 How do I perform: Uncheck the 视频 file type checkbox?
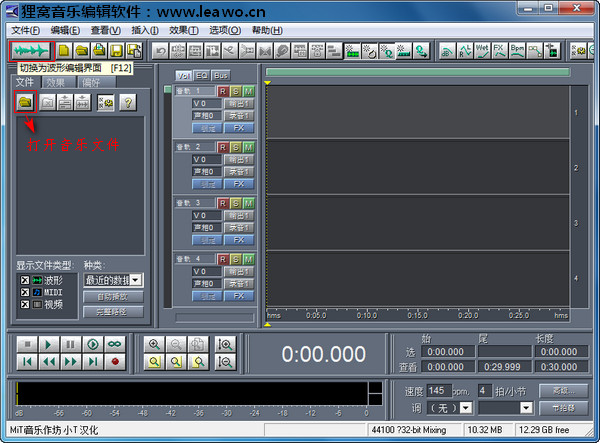tap(25, 304)
